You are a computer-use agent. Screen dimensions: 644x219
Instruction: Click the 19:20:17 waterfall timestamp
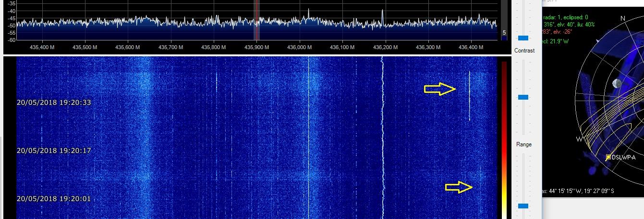pyautogui.click(x=54, y=151)
